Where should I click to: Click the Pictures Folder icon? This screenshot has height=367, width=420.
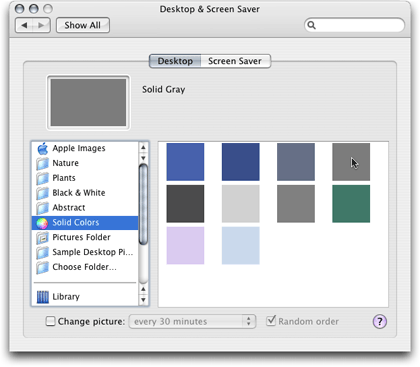[x=43, y=238]
